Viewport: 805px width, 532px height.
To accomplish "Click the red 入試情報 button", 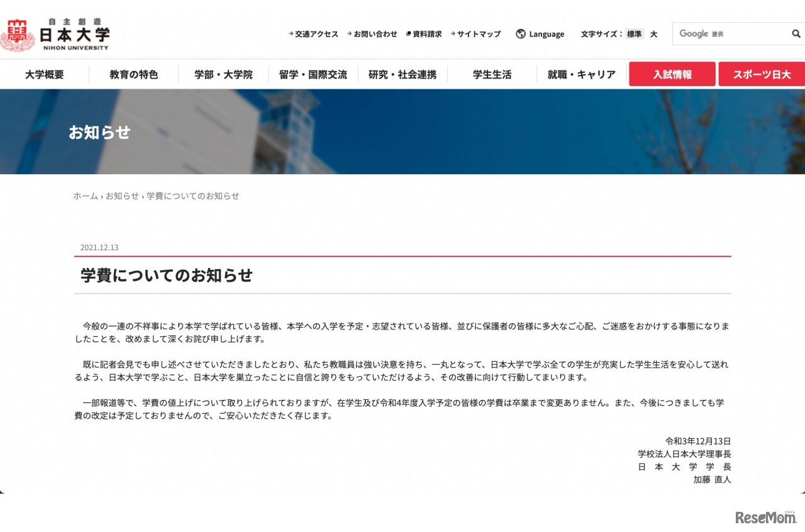I will [672, 74].
